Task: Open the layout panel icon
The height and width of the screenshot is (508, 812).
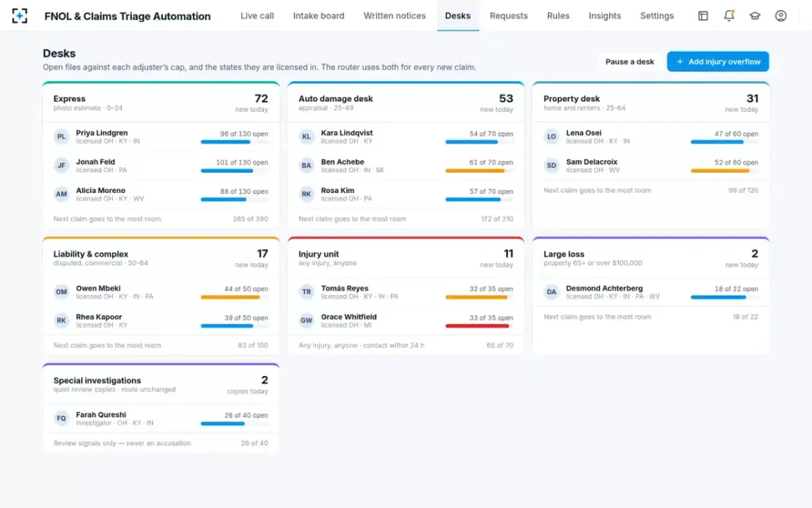Action: pyautogui.click(x=703, y=16)
